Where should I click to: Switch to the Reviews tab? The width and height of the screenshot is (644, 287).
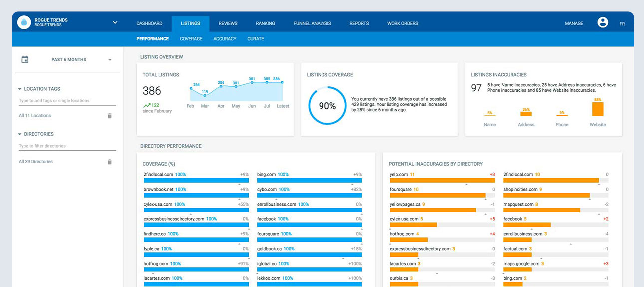228,23
